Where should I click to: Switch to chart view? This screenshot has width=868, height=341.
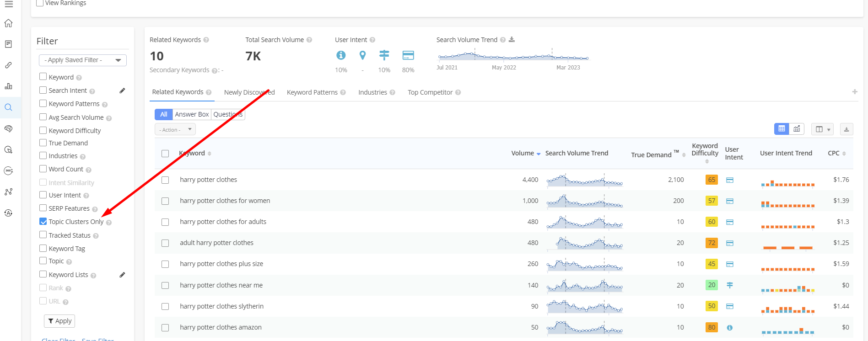[797, 129]
